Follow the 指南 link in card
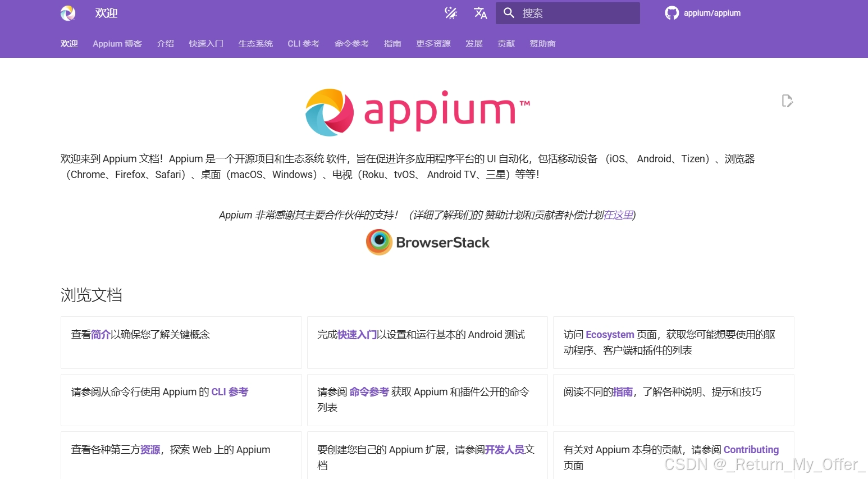 tap(623, 392)
